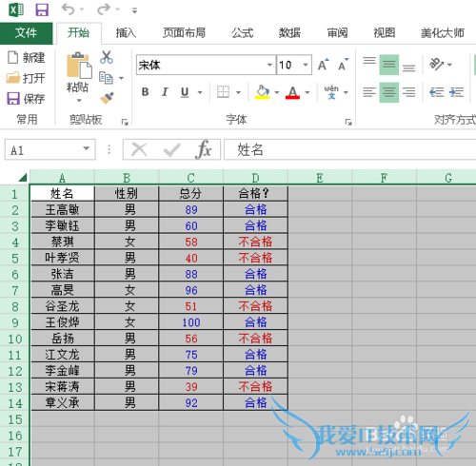Open the 字体 dialog launcher
The image size is (476, 466).
[x=348, y=122]
